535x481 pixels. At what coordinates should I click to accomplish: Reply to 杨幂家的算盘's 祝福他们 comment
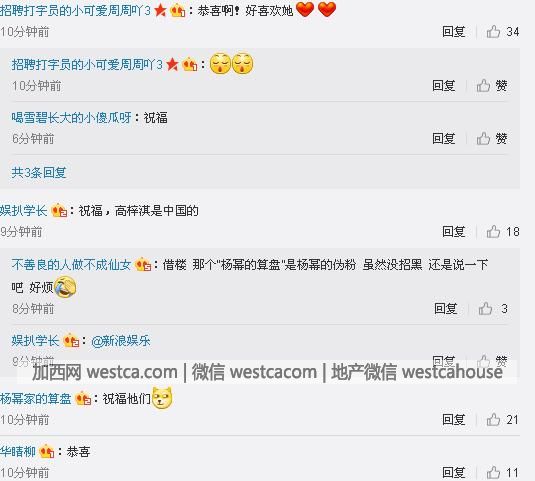(453, 420)
